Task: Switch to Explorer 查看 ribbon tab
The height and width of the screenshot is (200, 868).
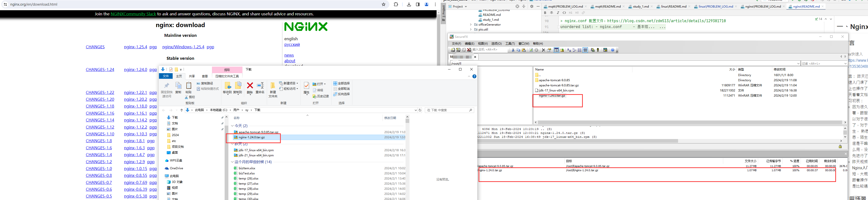Action: click(x=205, y=76)
